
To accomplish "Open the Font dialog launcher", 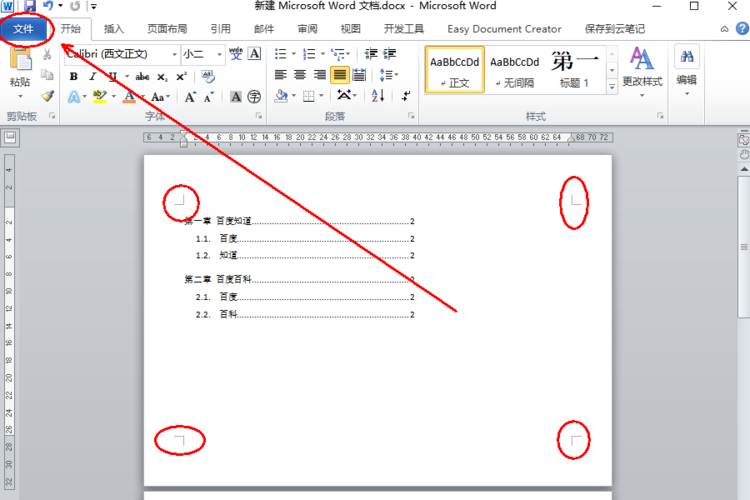I will [x=258, y=116].
